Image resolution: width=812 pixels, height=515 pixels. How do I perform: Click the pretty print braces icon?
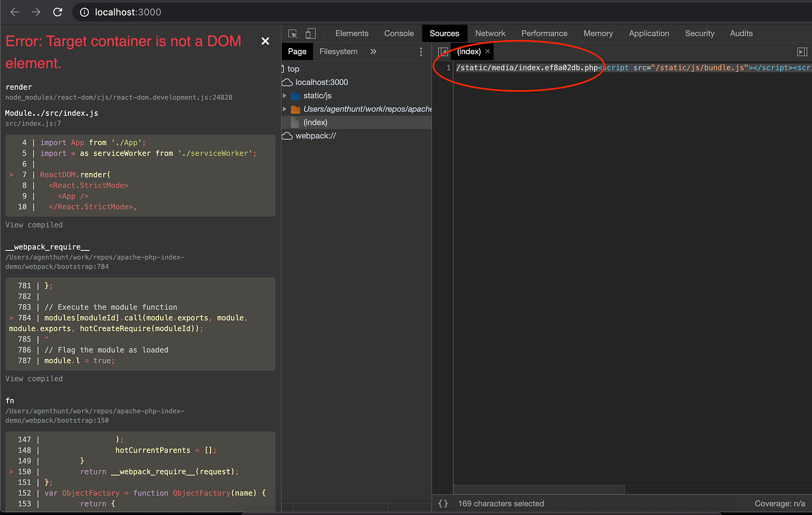pyautogui.click(x=443, y=503)
